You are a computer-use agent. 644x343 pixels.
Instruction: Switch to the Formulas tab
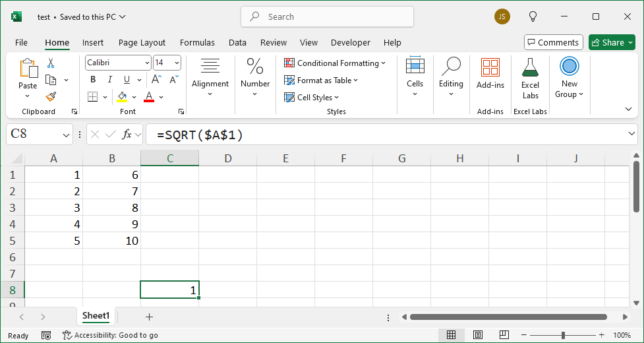point(197,43)
